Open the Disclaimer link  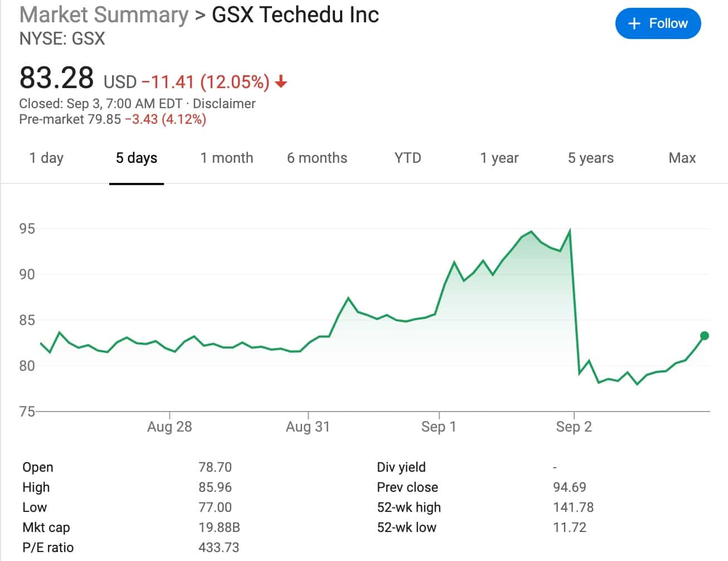[x=224, y=104]
